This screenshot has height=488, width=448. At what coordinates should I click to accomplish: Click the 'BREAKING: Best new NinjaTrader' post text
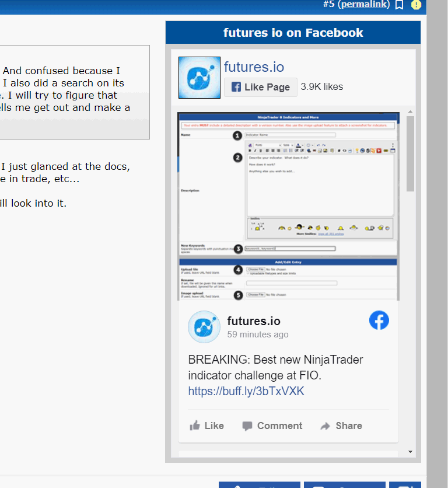click(275, 360)
